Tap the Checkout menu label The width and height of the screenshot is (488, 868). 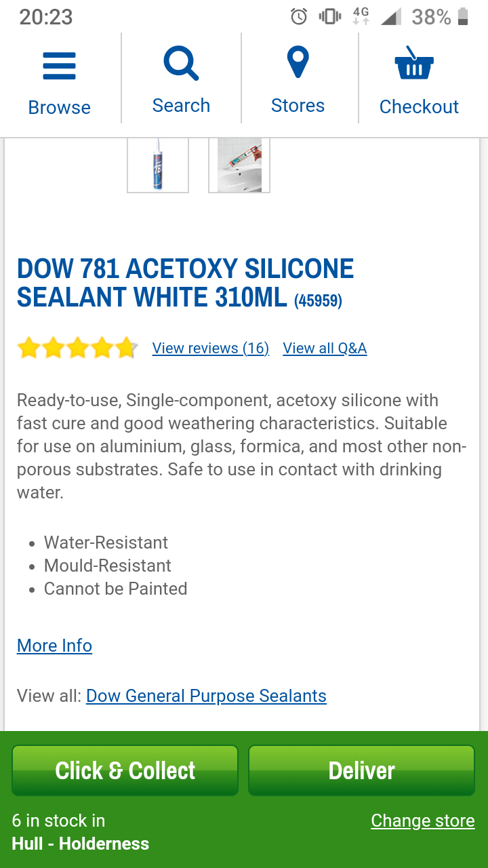pyautogui.click(x=419, y=106)
